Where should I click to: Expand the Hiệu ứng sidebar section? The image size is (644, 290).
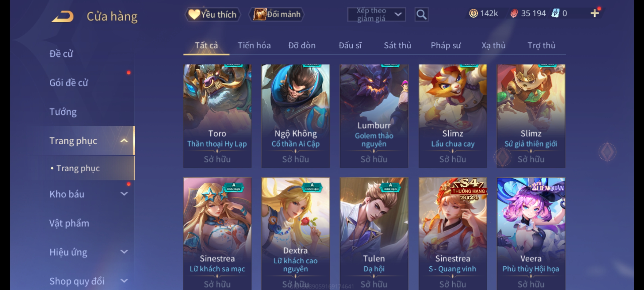(124, 252)
